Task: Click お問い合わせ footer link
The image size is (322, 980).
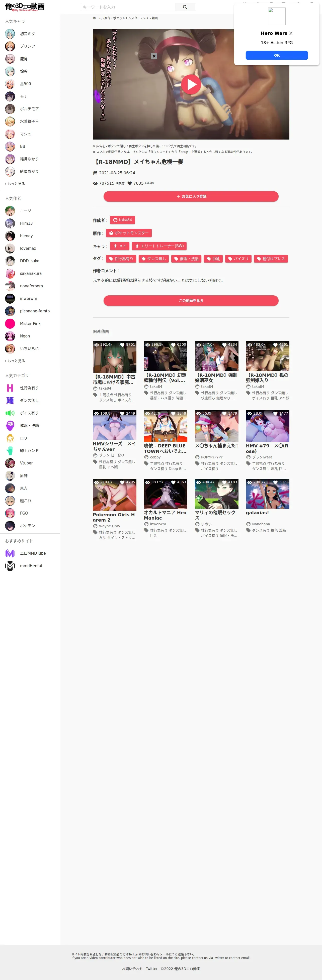Action: click(x=132, y=968)
